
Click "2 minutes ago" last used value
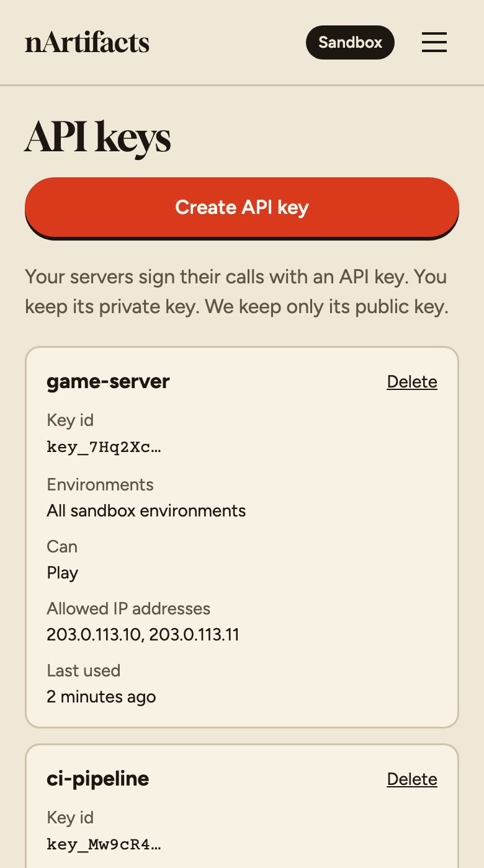point(101,697)
